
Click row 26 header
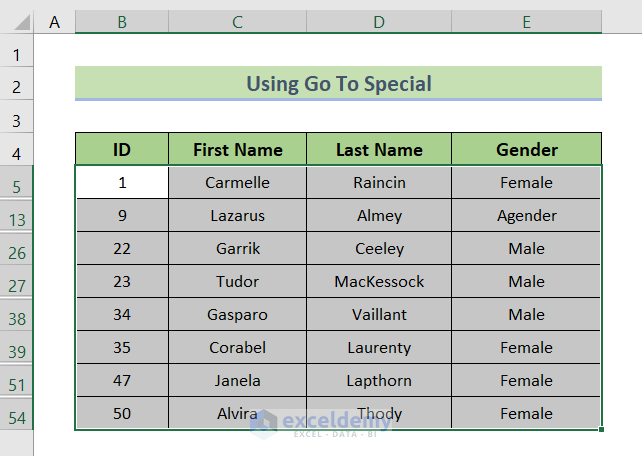click(17, 253)
